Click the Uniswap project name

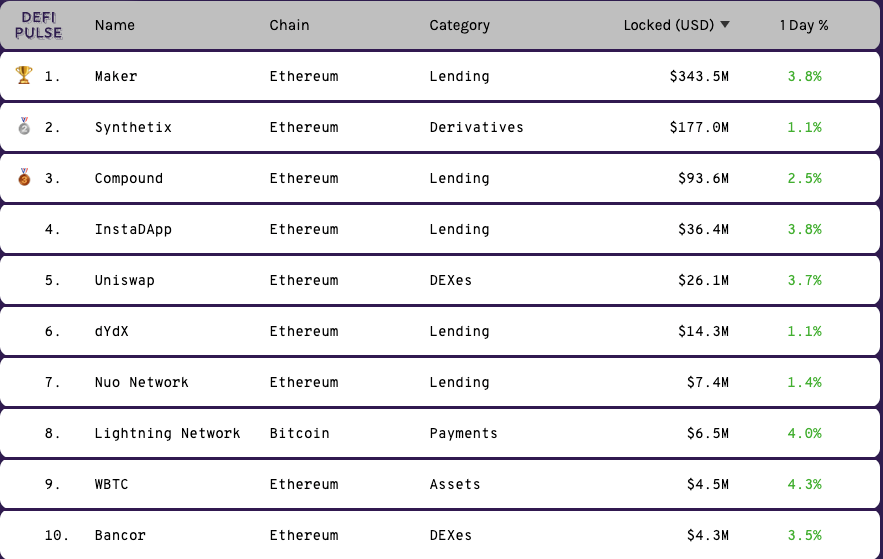pyautogui.click(x=124, y=280)
